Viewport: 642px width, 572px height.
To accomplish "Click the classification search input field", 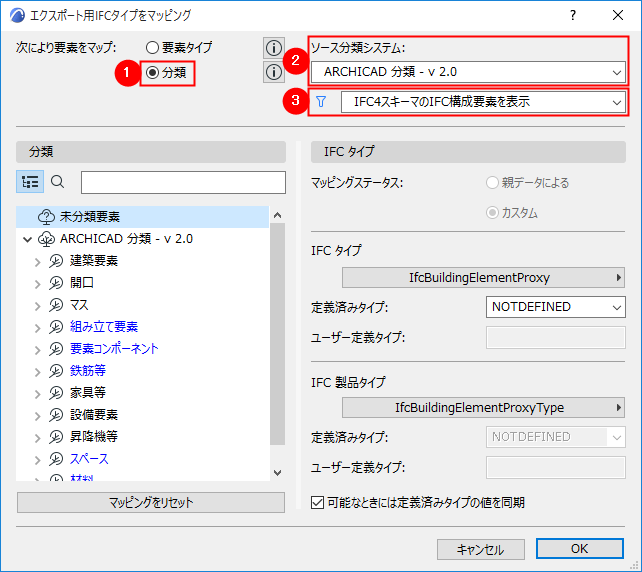I will pyautogui.click(x=183, y=182).
